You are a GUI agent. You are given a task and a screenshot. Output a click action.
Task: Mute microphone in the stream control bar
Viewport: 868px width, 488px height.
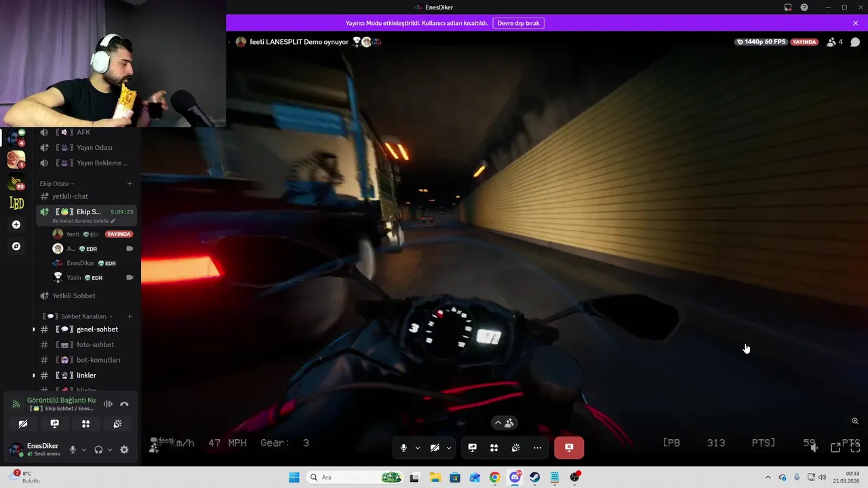coord(403,448)
